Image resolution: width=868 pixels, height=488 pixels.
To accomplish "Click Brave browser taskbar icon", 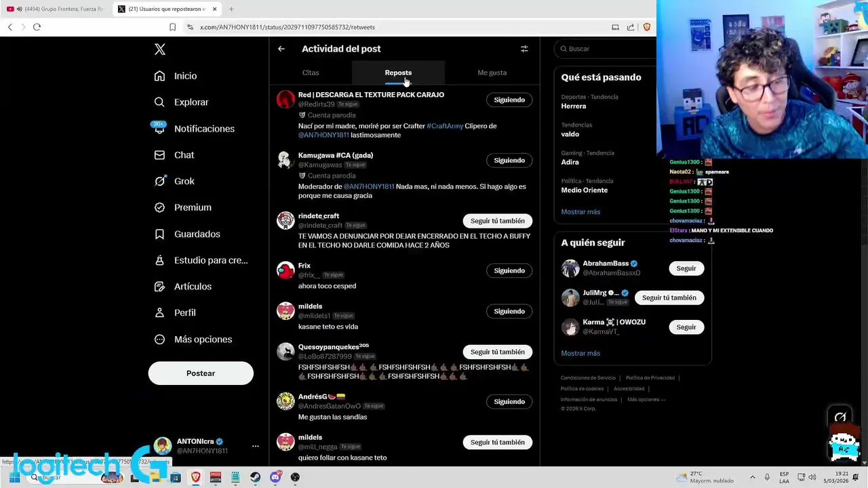I will [196, 477].
